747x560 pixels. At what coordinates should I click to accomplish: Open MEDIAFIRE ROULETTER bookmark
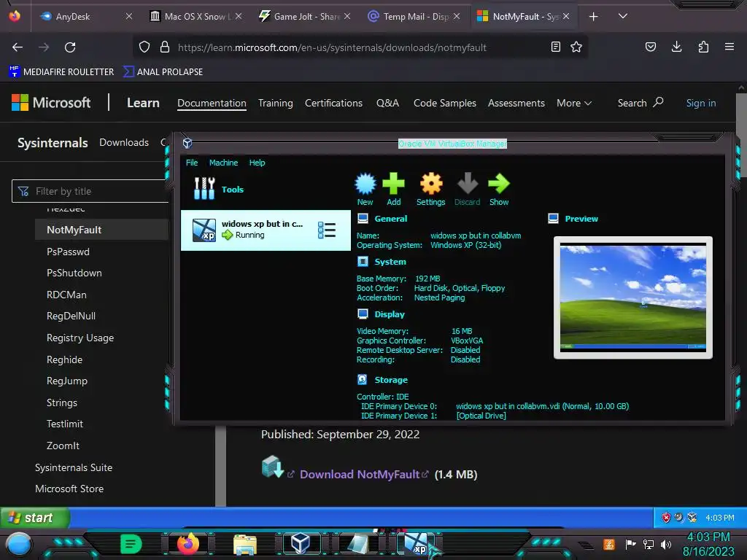[61, 72]
